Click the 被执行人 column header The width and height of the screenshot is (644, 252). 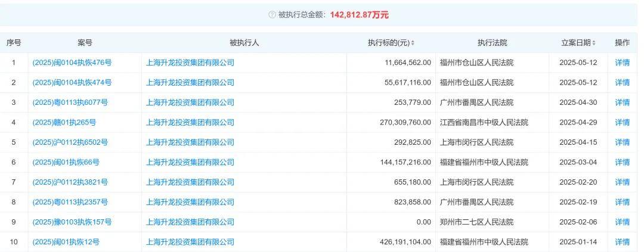(x=244, y=43)
